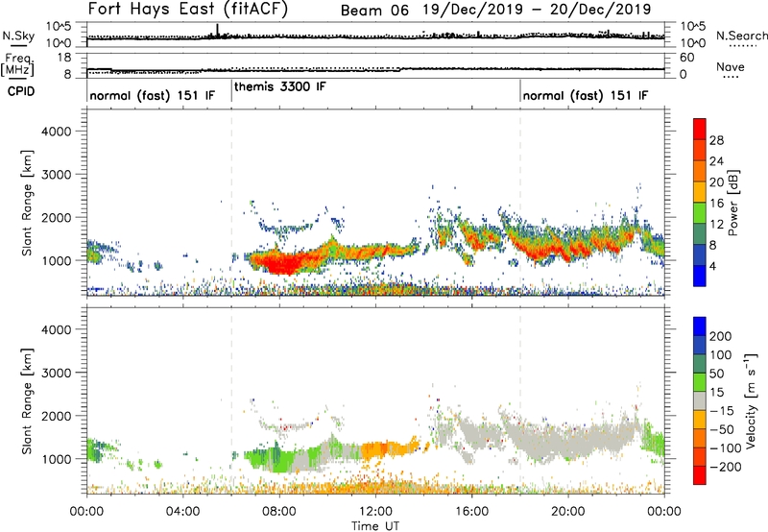Click the blue bottom segment of the Power color bar

700,276
